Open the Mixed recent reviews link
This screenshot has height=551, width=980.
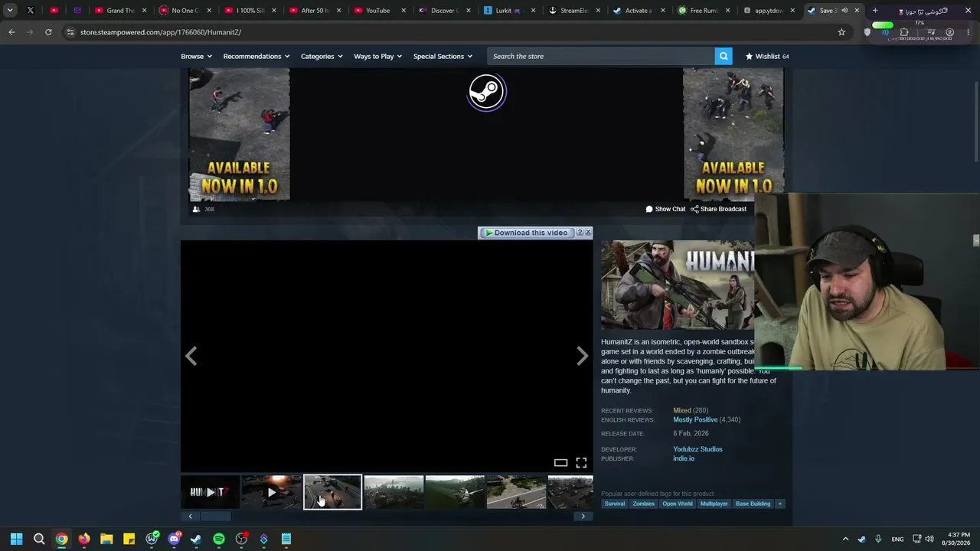coord(682,410)
